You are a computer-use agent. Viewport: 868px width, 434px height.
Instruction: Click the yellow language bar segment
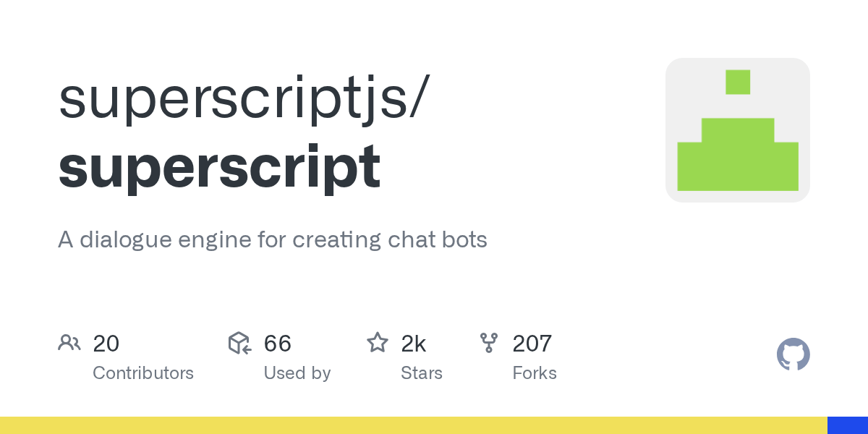coord(412,425)
